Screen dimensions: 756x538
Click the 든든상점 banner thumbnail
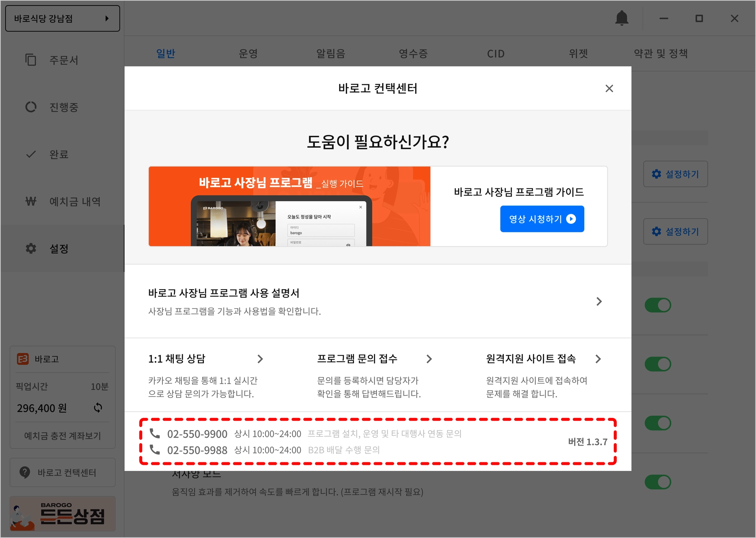pyautogui.click(x=62, y=514)
